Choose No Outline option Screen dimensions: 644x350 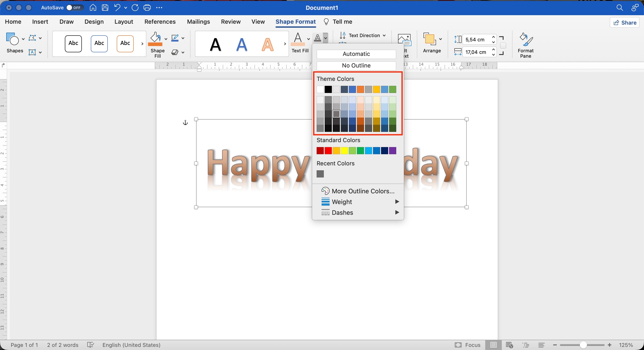[356, 65]
